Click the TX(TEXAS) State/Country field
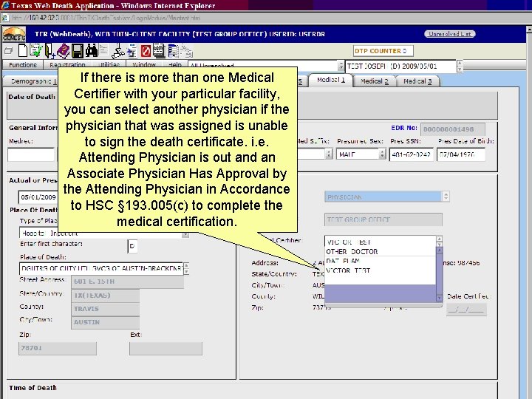 point(105,295)
